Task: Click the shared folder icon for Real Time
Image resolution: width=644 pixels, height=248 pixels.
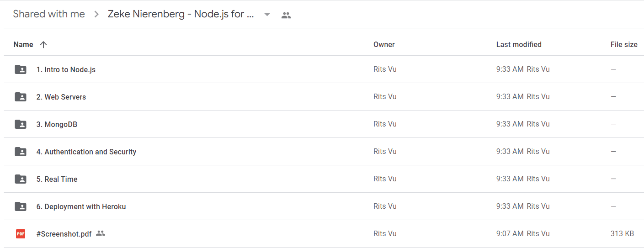Action: pos(21,179)
